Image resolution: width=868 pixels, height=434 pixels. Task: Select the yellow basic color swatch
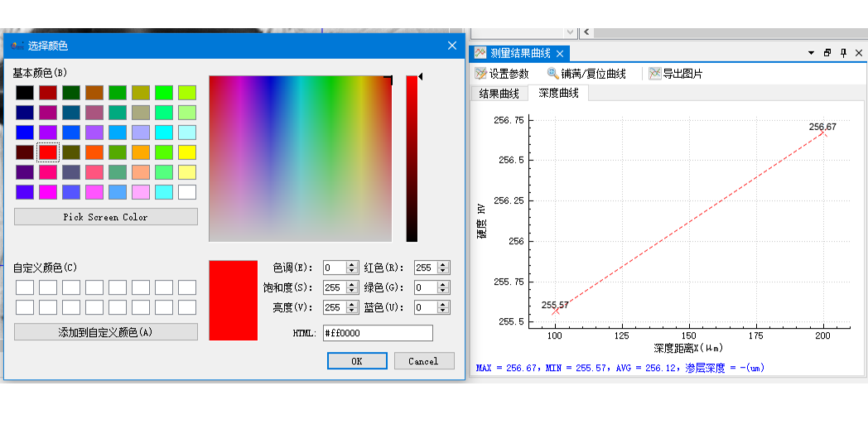point(187,152)
